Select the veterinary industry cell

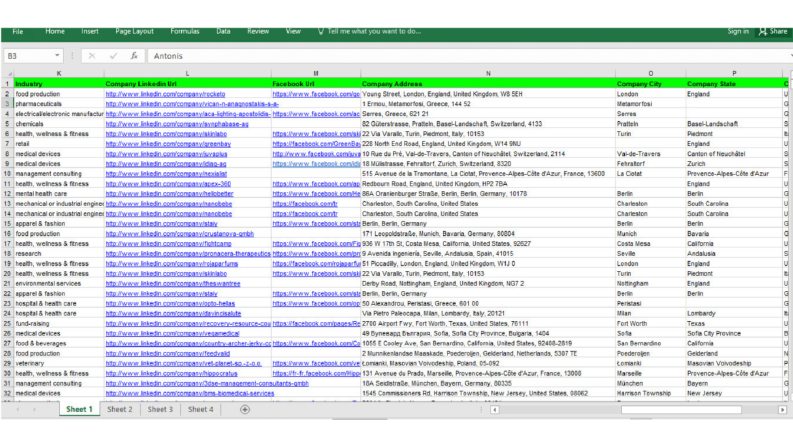59,364
